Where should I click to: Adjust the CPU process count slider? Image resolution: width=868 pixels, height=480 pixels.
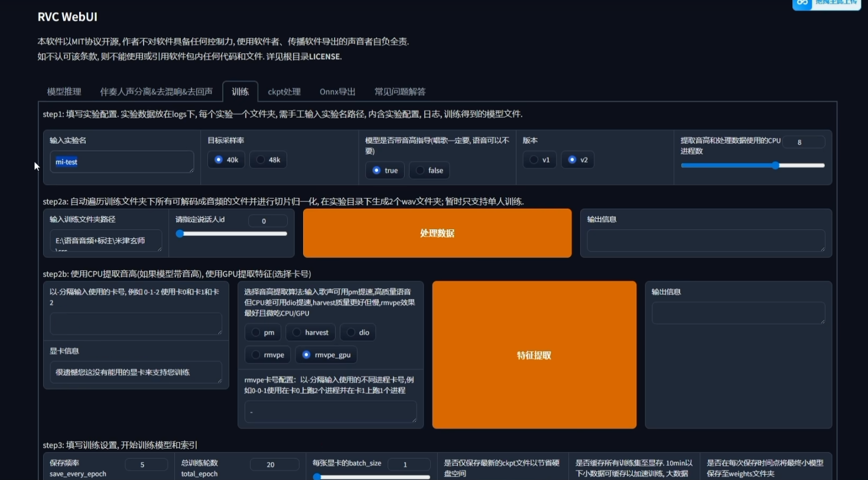pos(753,166)
